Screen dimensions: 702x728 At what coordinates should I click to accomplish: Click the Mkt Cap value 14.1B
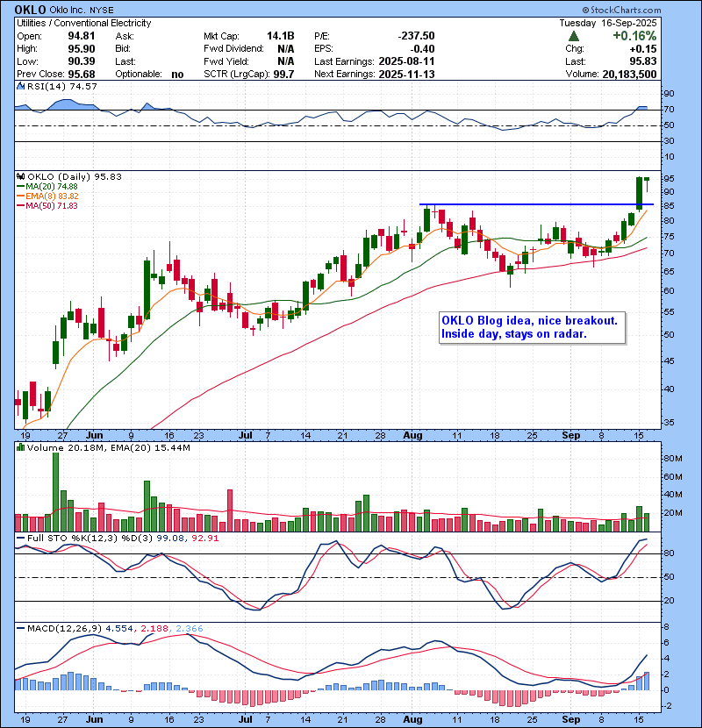[x=280, y=36]
